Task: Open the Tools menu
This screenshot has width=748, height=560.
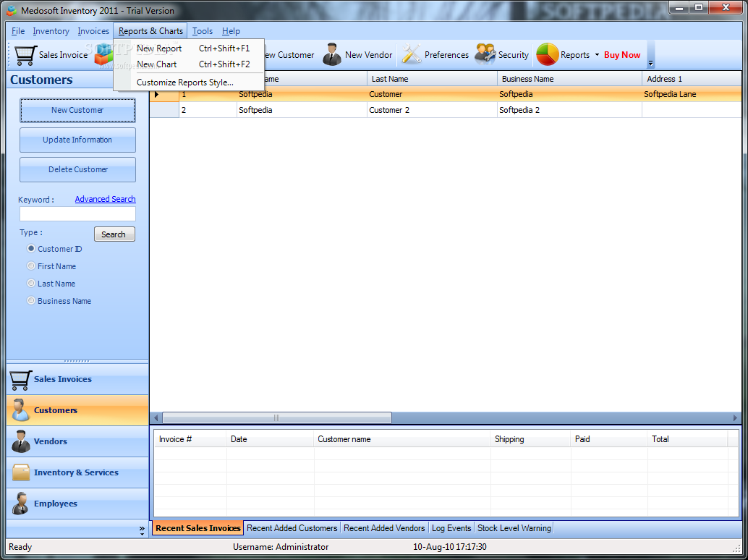Action: click(x=203, y=31)
